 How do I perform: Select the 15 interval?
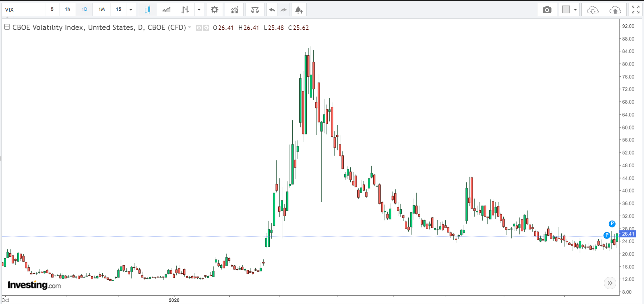[119, 10]
